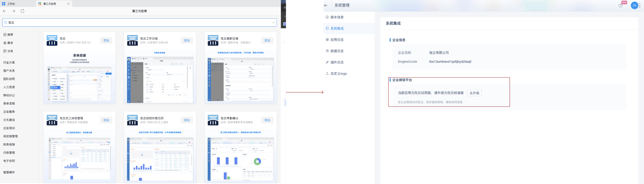Open the vertical three-dot more menu

[640, 5]
